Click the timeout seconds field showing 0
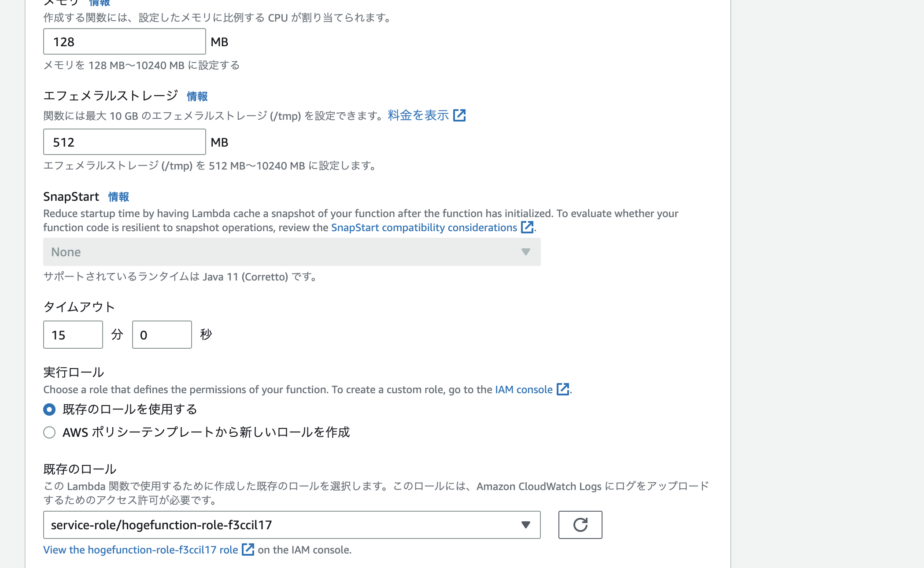The width and height of the screenshot is (924, 568). click(162, 334)
